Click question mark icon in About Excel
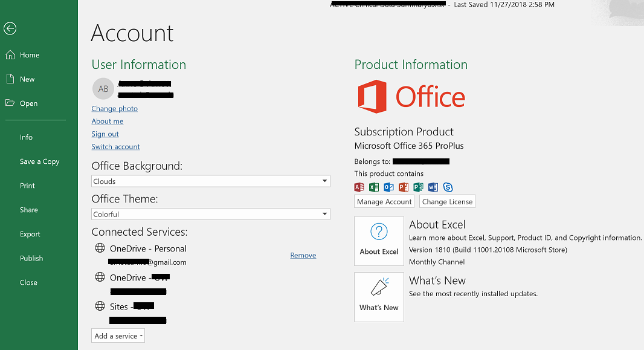644x350 pixels. [379, 232]
